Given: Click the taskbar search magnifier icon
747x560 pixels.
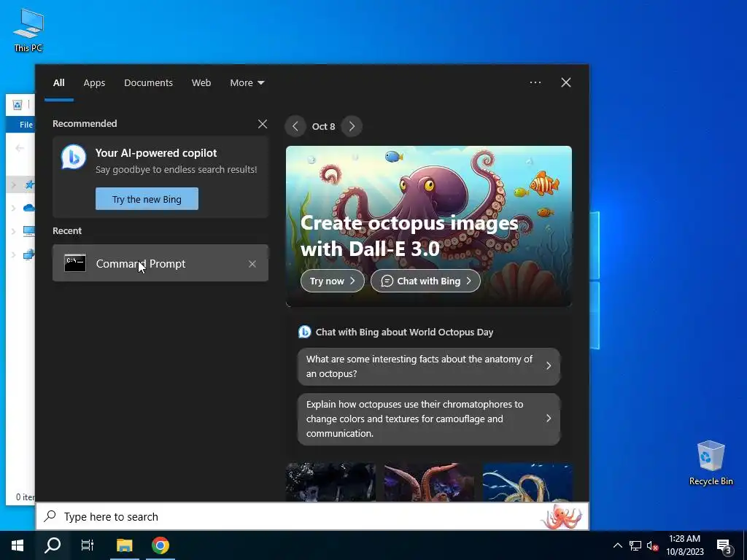Looking at the screenshot, I should coord(53,545).
